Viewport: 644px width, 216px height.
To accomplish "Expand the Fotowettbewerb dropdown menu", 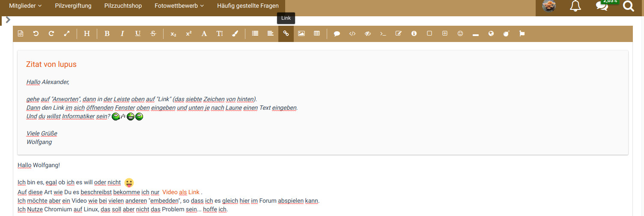I will click(179, 6).
